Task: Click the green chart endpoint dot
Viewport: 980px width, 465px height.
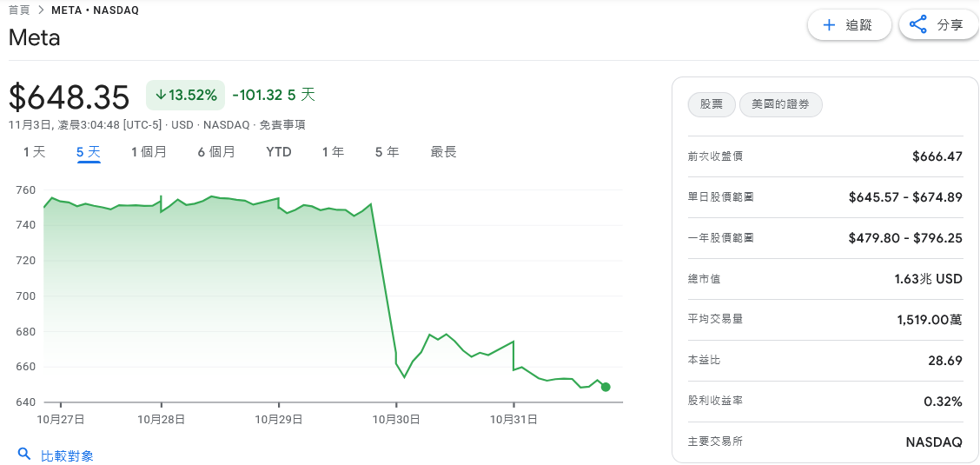Action: click(x=606, y=387)
